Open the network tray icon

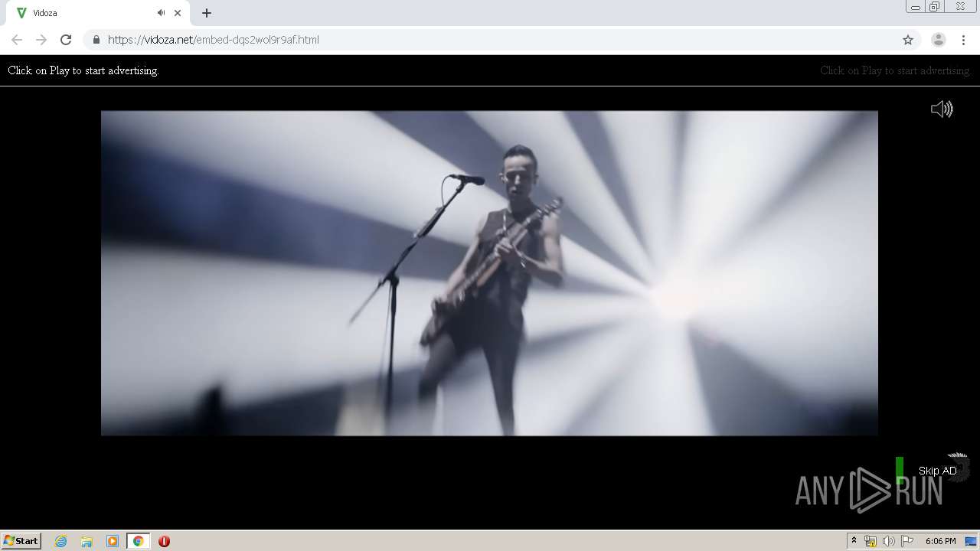click(x=871, y=541)
